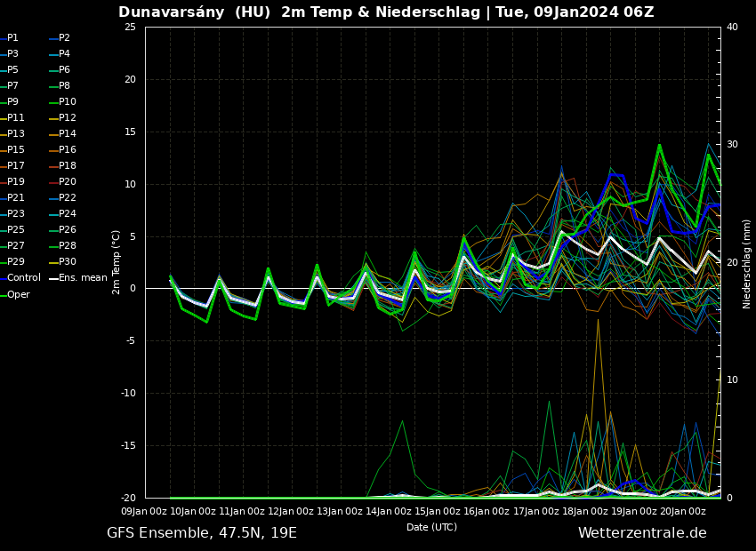Click the Oper legend entry
Screen dimensions: 756x551
[19, 294]
